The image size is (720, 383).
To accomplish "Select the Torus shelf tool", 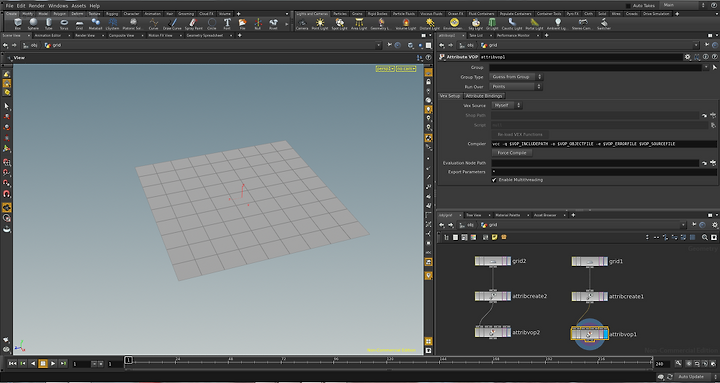I will 64,23.
